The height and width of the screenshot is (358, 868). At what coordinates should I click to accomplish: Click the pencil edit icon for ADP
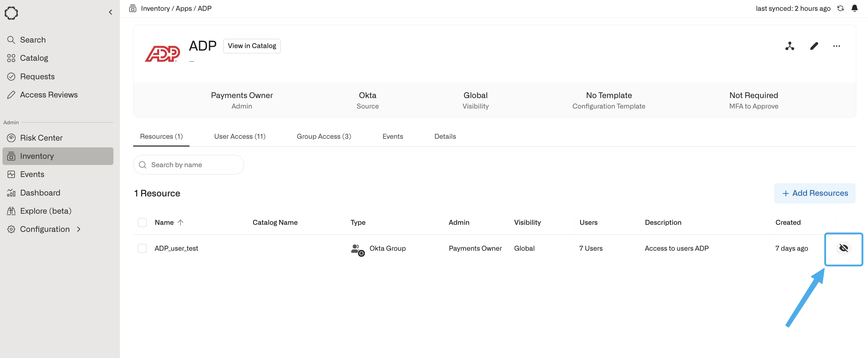814,46
